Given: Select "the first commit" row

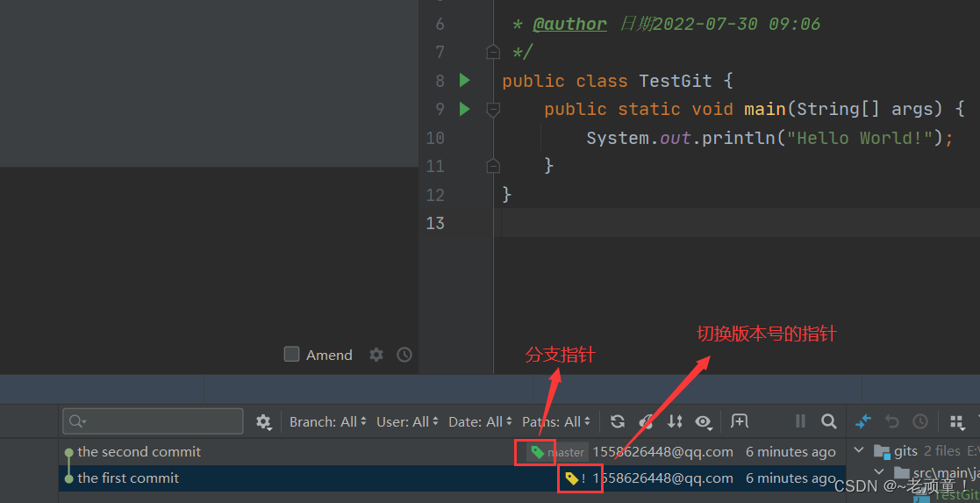Looking at the screenshot, I should click(x=452, y=478).
